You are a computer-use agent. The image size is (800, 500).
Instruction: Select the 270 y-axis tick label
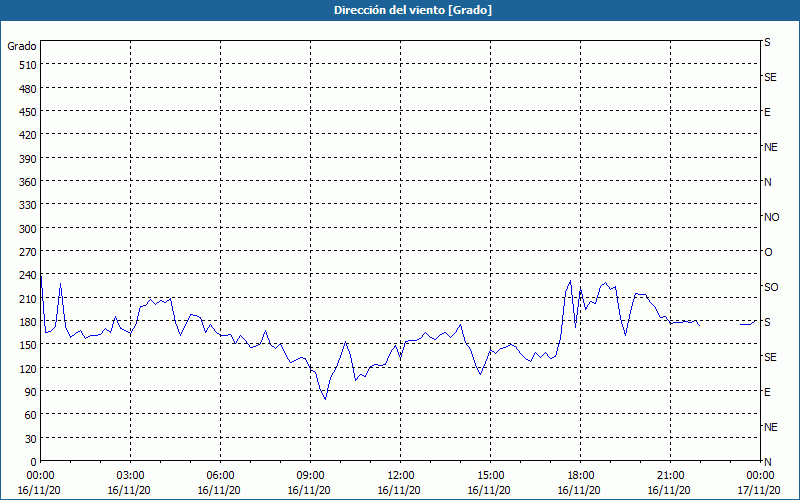click(x=28, y=252)
